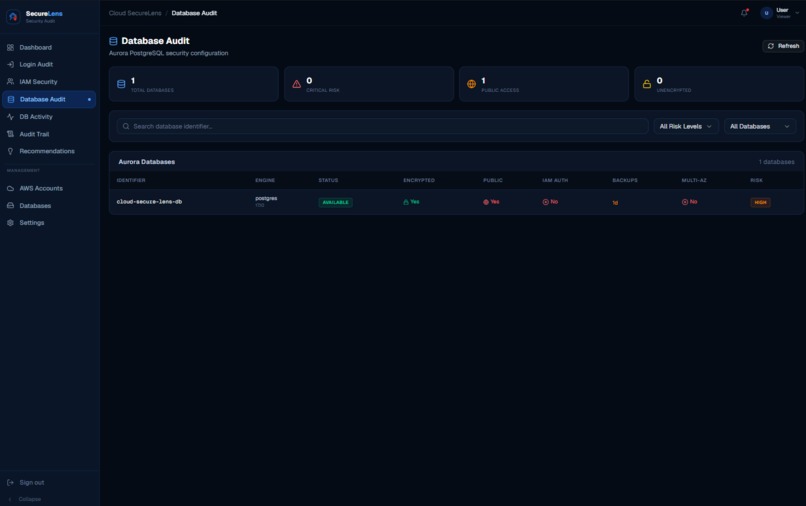Refresh the database audit data
The height and width of the screenshot is (506, 806).
(x=783, y=46)
